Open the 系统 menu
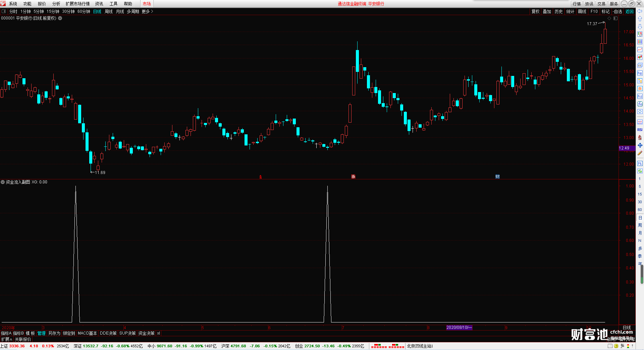 coord(13,4)
